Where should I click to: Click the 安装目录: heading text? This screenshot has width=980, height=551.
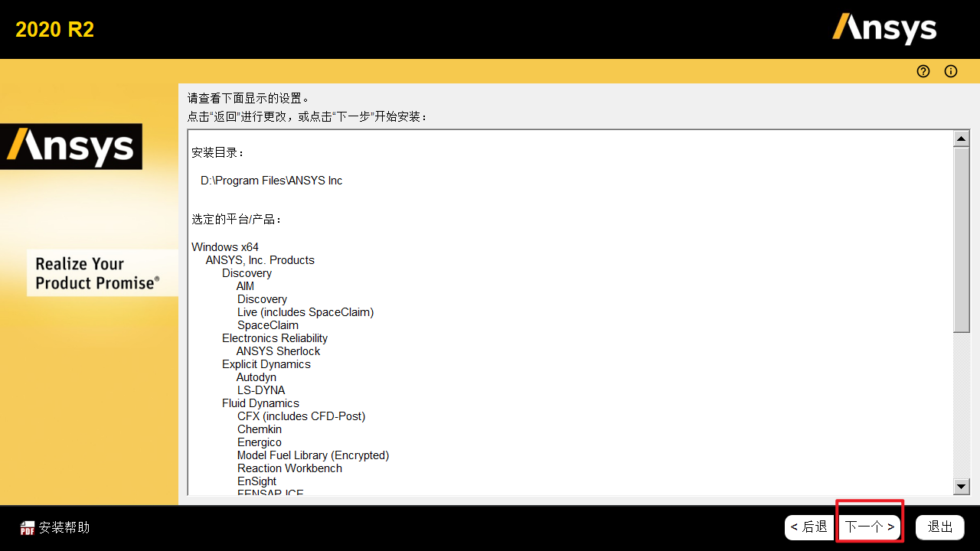click(218, 153)
